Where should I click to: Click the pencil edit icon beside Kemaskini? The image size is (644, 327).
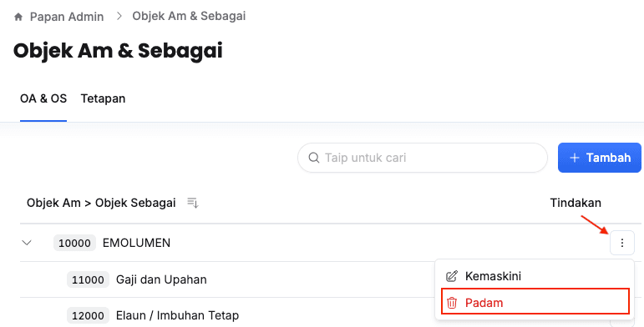point(451,276)
